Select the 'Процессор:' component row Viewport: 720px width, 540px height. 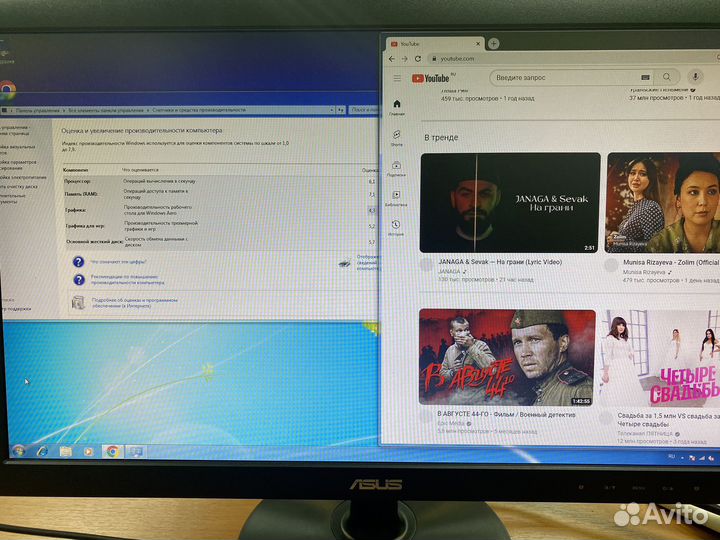pos(220,181)
